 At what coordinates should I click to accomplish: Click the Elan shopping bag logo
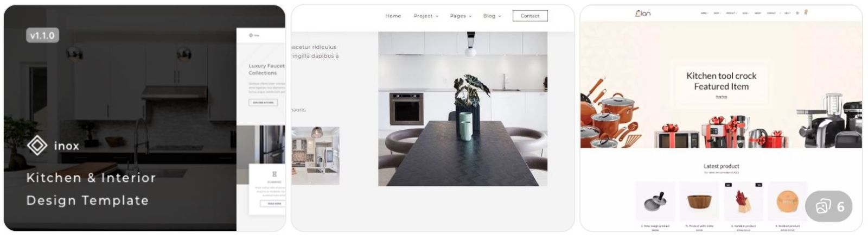click(x=643, y=13)
